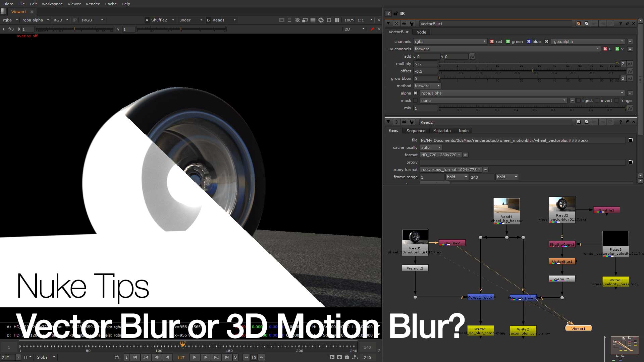The height and width of the screenshot is (362, 644).
Task: Open the method dropdown
Action: pyautogui.click(x=427, y=86)
